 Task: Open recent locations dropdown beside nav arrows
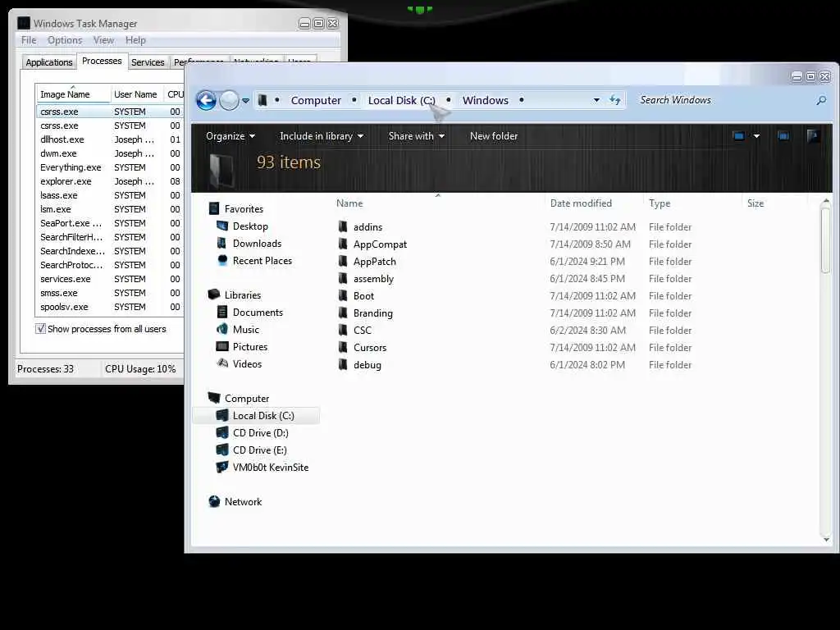(x=245, y=101)
